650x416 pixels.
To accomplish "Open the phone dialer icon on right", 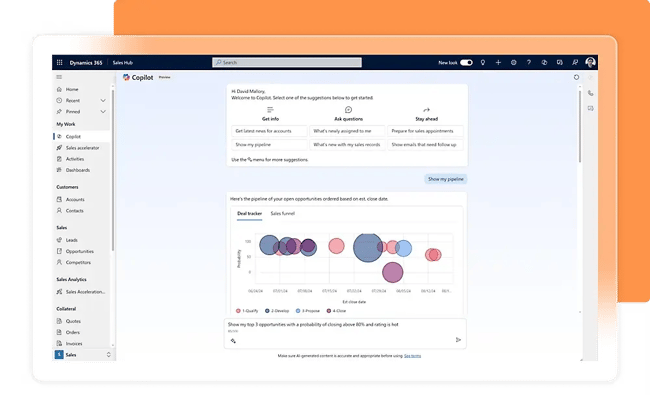I will [591, 93].
